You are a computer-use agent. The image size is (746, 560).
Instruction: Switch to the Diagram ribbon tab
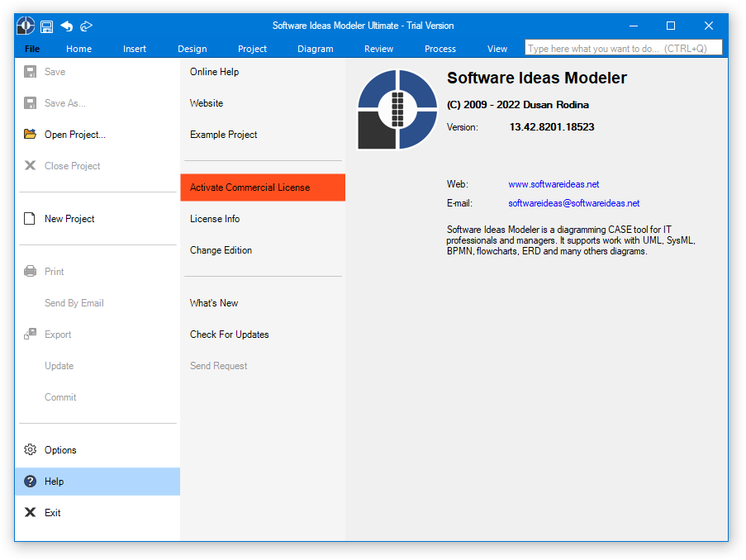(x=316, y=49)
